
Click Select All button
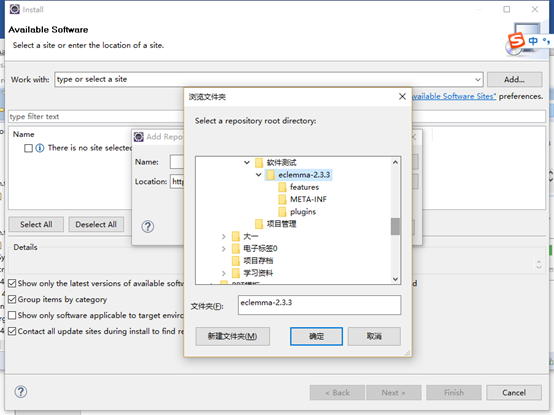click(x=36, y=225)
